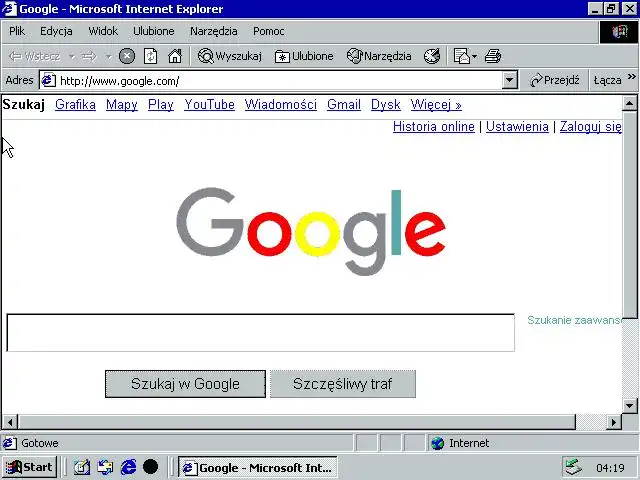Open the Ulubione menu
640x480 pixels.
(153, 31)
